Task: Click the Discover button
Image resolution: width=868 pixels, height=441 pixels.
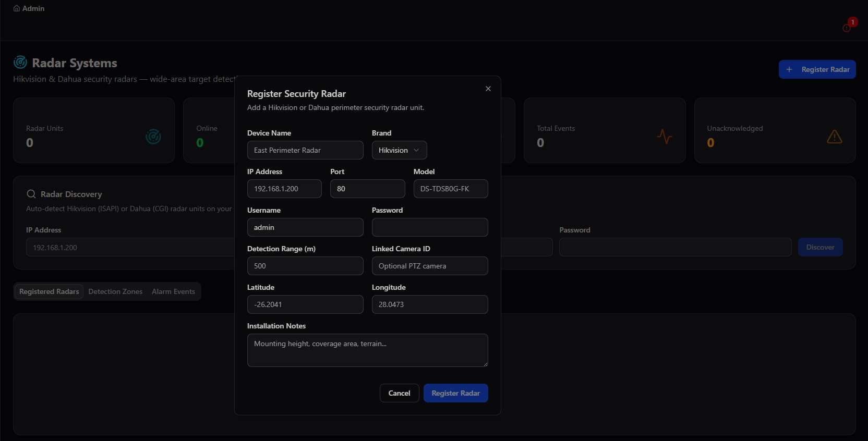Action: [820, 247]
